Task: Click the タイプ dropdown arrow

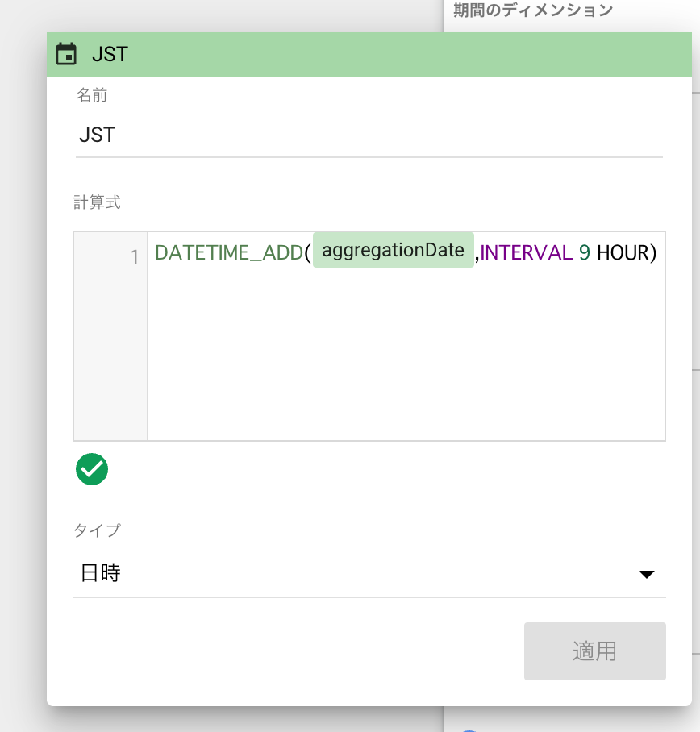Action: coord(646,574)
